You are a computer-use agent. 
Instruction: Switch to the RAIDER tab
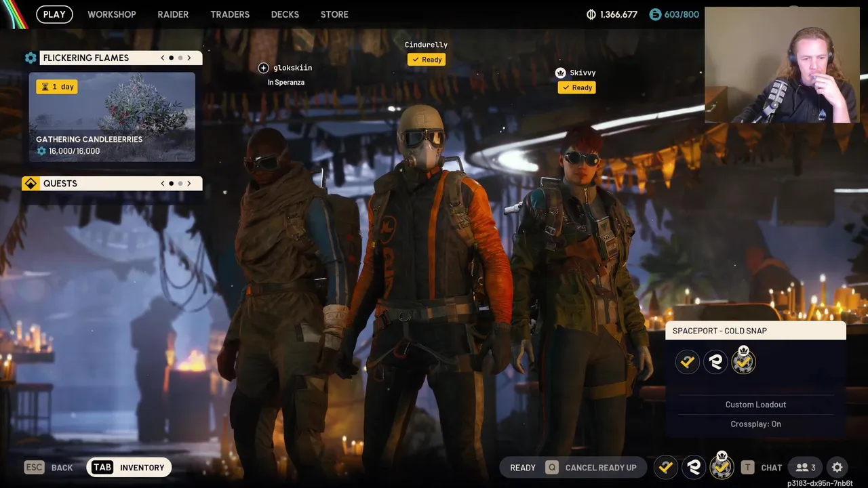click(x=173, y=14)
